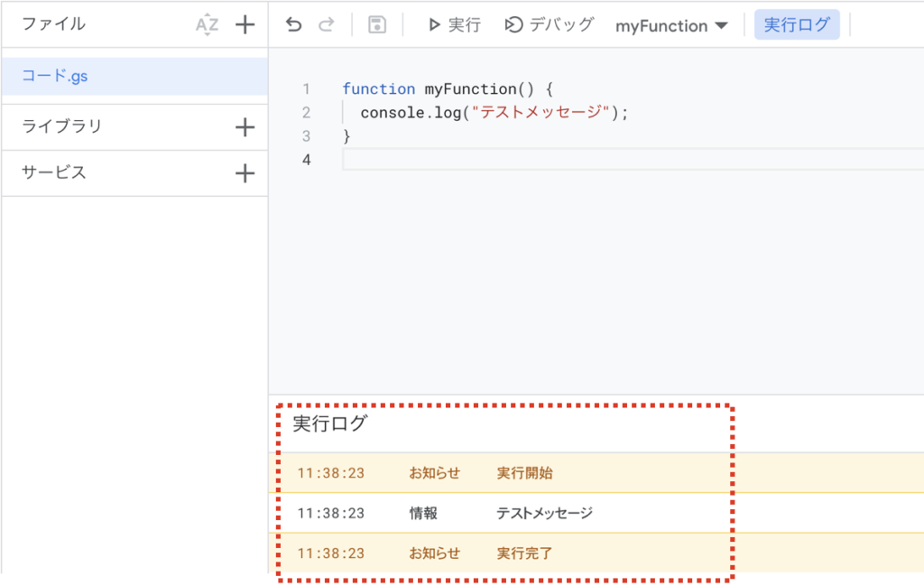Click line number 2 in the editor
Viewport: 924px width, 586px height.
[x=306, y=112]
